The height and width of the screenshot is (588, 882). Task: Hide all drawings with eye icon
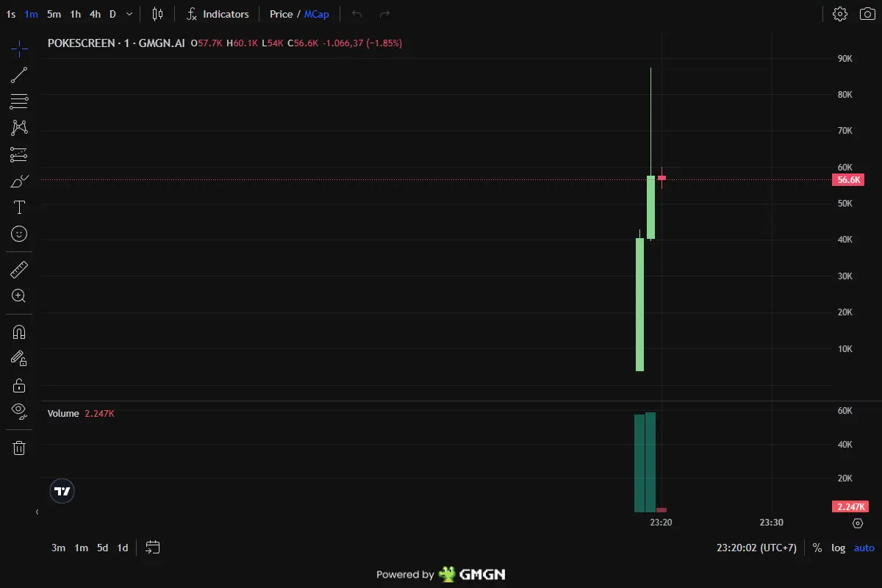pyautogui.click(x=19, y=412)
